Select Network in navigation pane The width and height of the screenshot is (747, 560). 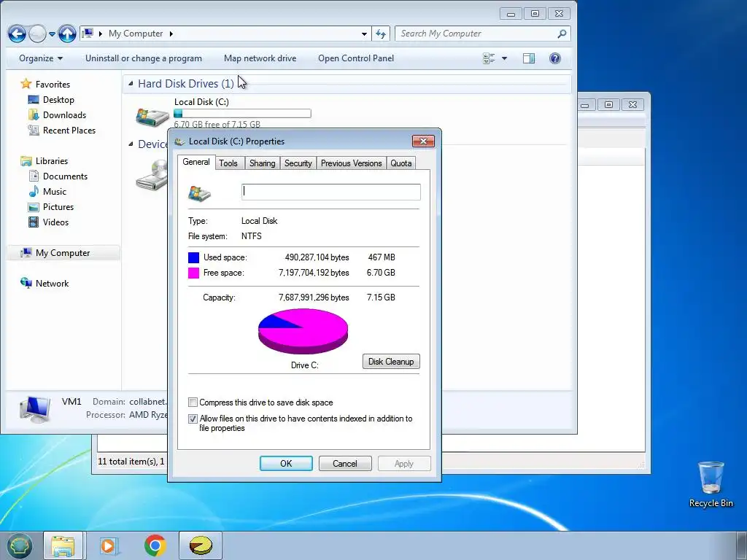(x=52, y=284)
